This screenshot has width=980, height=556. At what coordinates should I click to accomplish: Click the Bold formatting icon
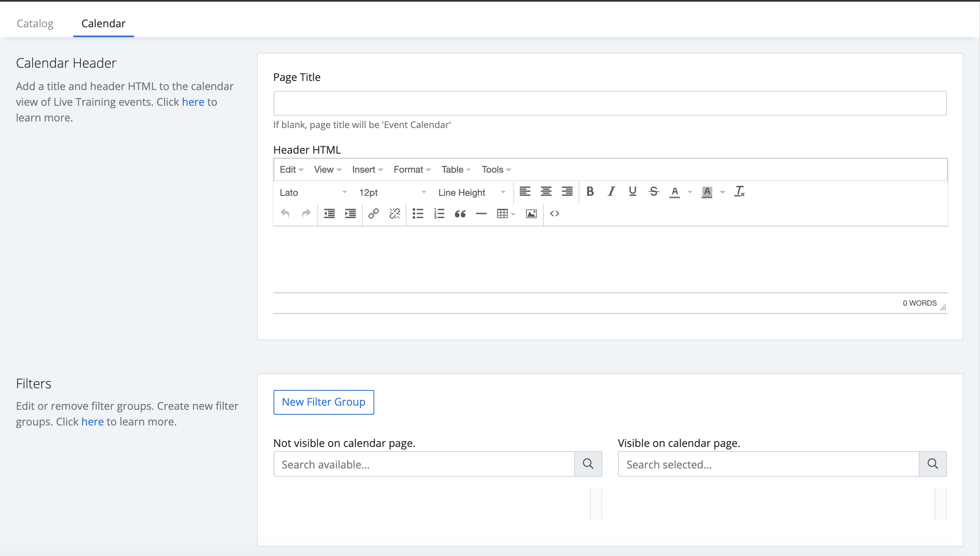[590, 192]
